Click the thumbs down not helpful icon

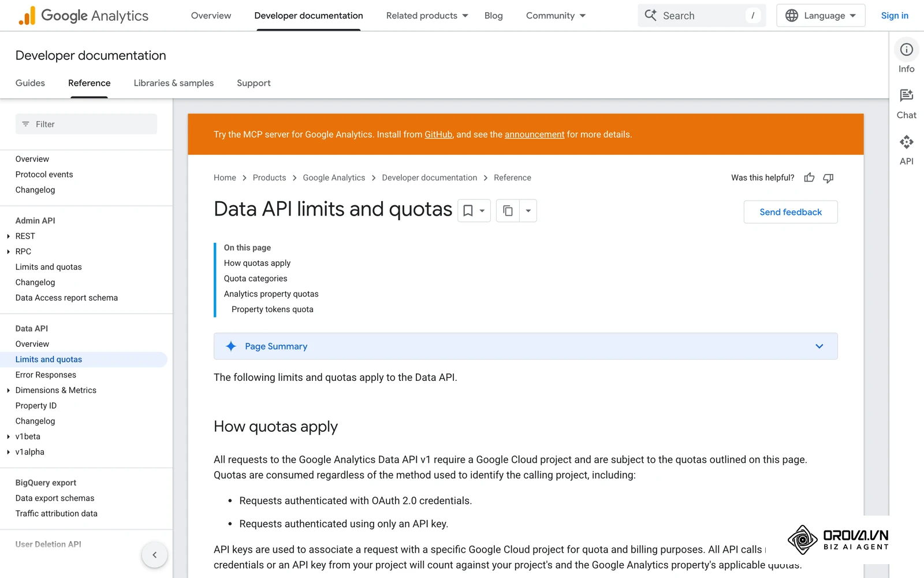coord(828,177)
